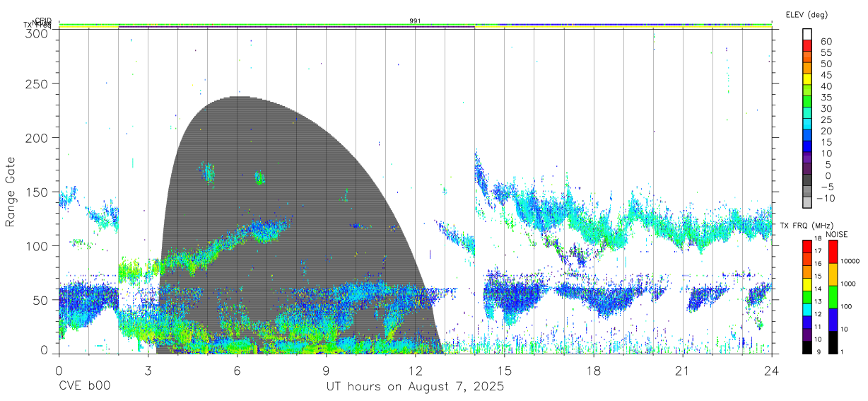868x401 pixels.
Task: Click the 'UT hours on August 7, 2025' label
Action: click(415, 387)
